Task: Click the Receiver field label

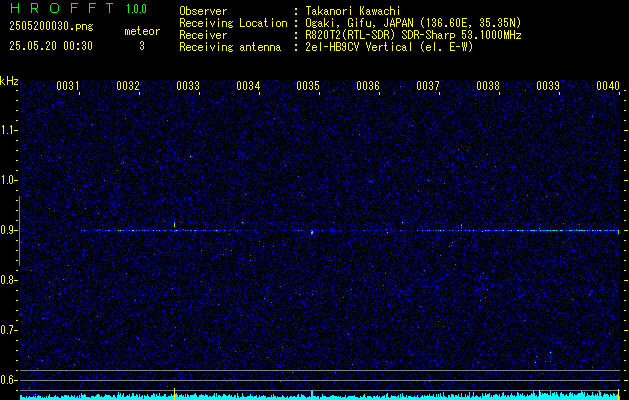Action: coord(203,35)
